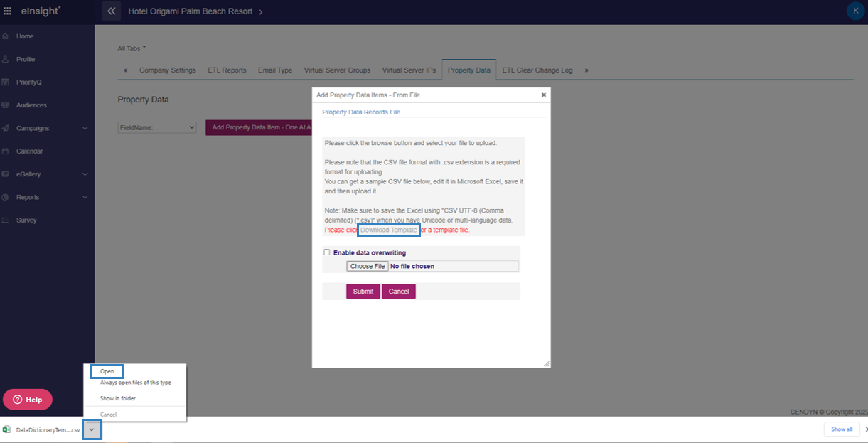Open the app grid launcher icon
The width and height of the screenshot is (868, 443).
pos(8,11)
